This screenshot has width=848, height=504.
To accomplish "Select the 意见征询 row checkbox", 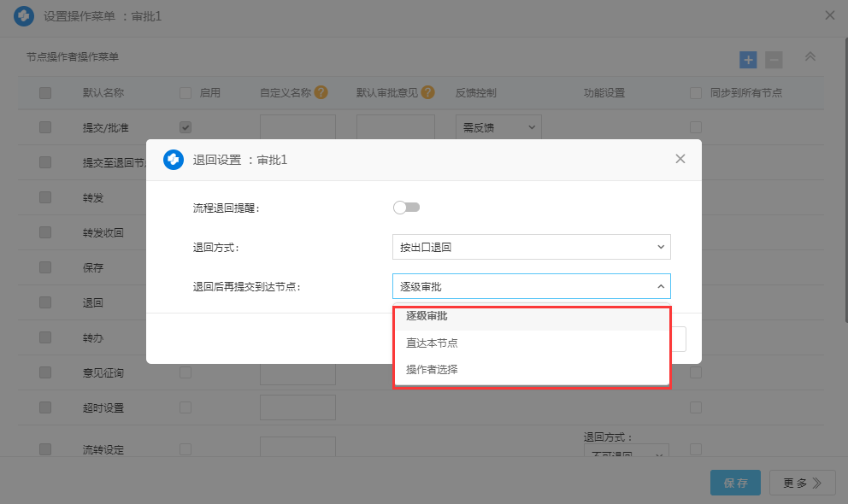I will [45, 372].
